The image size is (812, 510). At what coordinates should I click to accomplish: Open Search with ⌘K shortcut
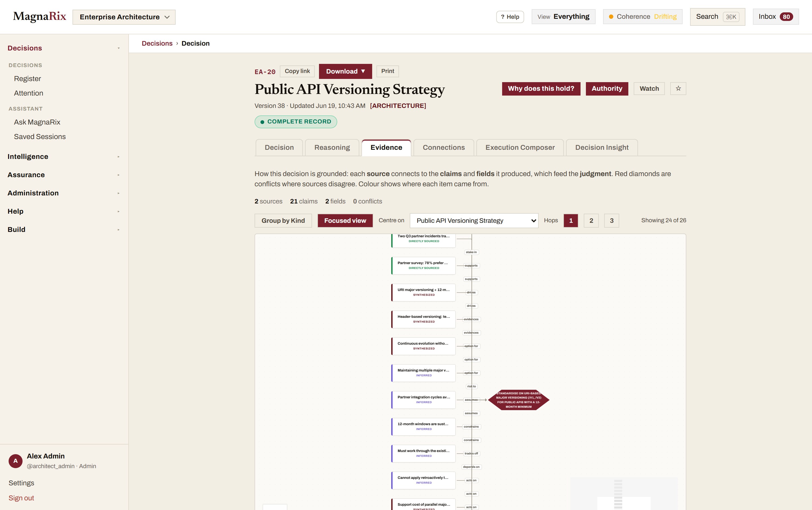pyautogui.click(x=717, y=17)
